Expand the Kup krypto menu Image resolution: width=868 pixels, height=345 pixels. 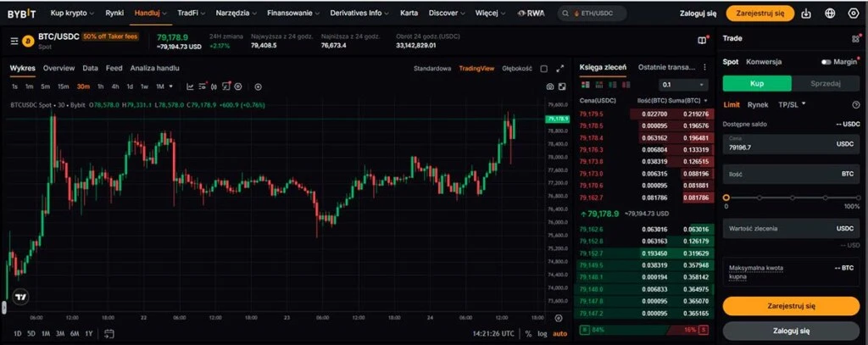[x=72, y=13]
